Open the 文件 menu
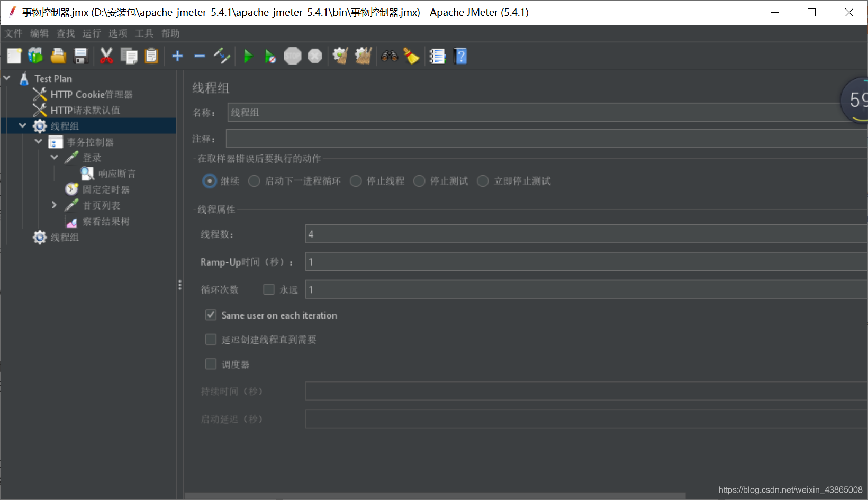 coord(13,33)
